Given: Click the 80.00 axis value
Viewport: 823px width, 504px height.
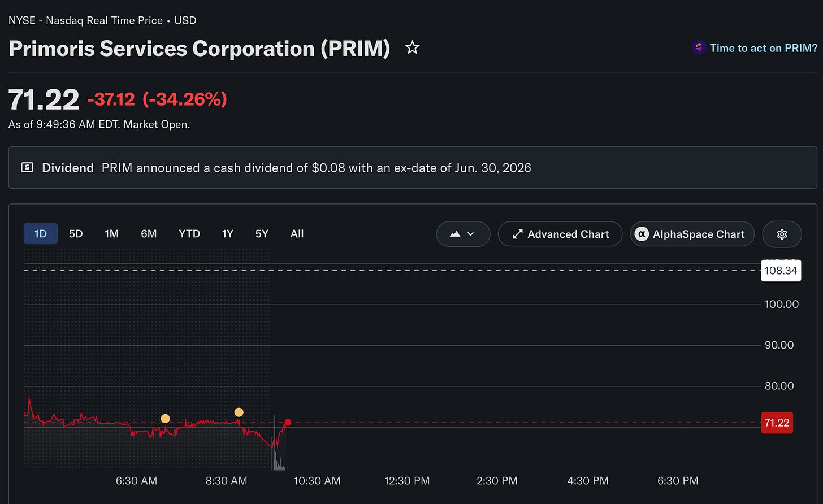Looking at the screenshot, I should point(779,386).
